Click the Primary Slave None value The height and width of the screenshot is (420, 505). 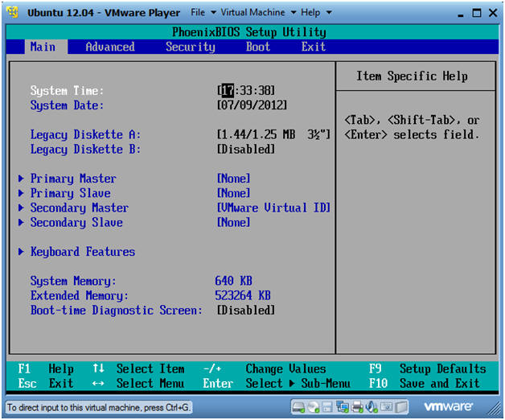(x=233, y=193)
